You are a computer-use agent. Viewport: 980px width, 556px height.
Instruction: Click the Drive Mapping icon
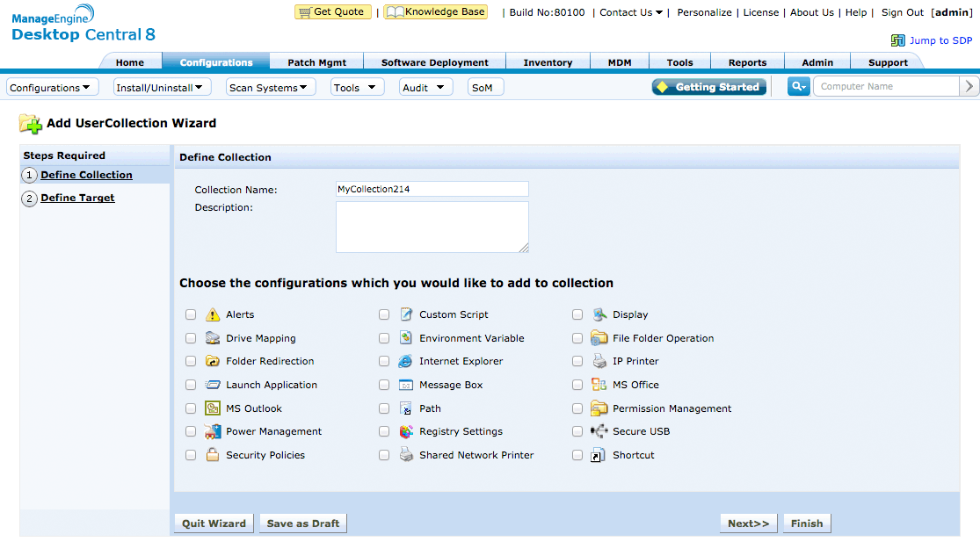pos(213,338)
